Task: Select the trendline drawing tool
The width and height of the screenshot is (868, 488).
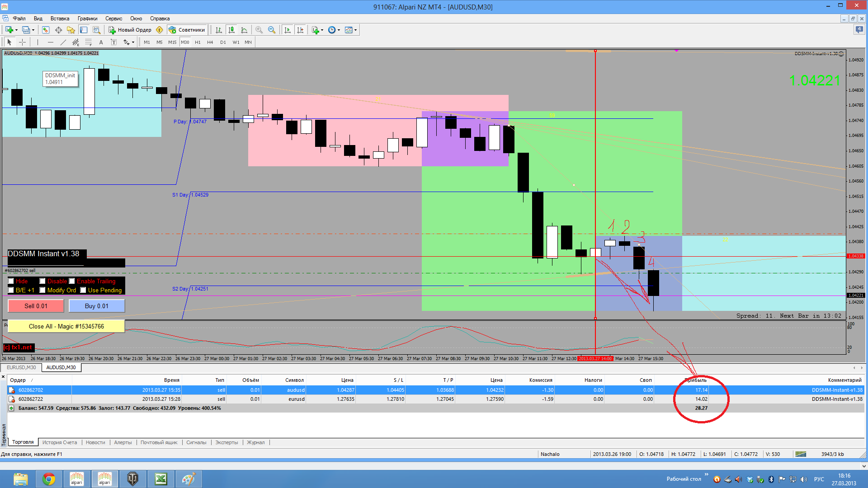Action: click(x=63, y=42)
